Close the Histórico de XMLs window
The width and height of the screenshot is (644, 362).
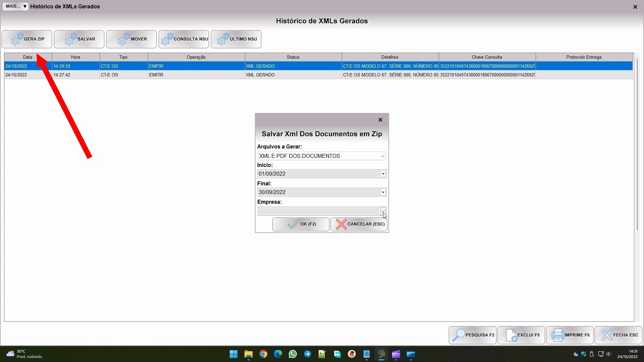click(x=635, y=7)
